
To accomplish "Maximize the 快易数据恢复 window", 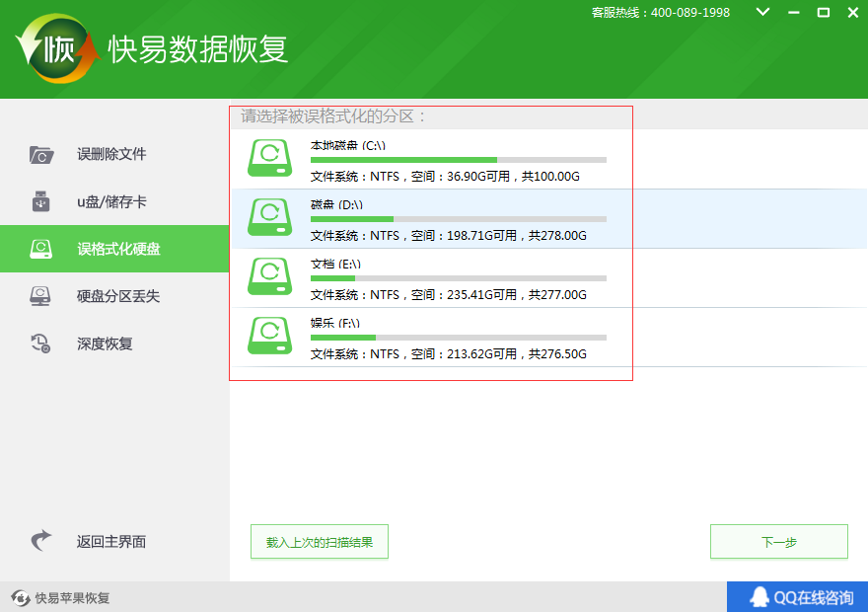I will [824, 12].
